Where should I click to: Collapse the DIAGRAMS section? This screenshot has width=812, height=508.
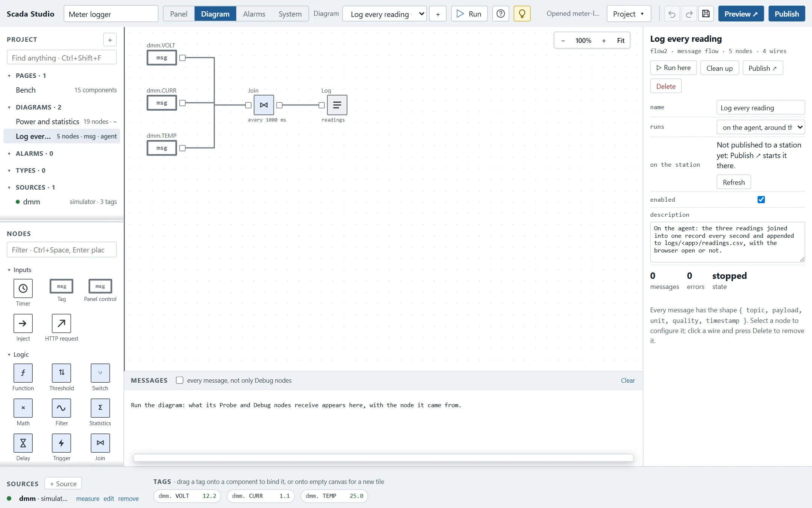pos(9,107)
